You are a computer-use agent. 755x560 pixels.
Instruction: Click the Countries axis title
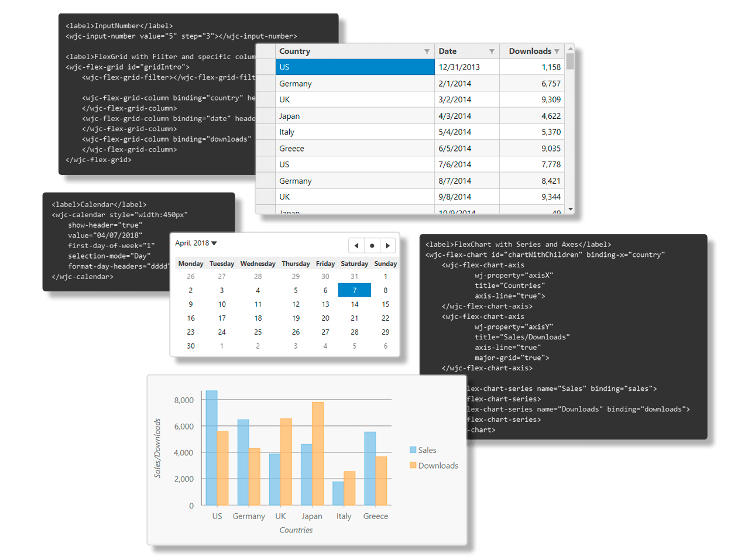click(296, 530)
